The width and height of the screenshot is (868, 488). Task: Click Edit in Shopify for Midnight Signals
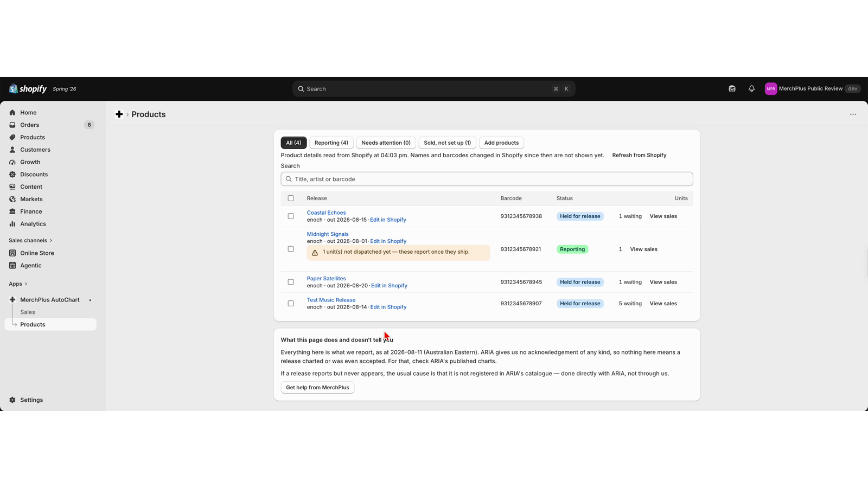(388, 241)
